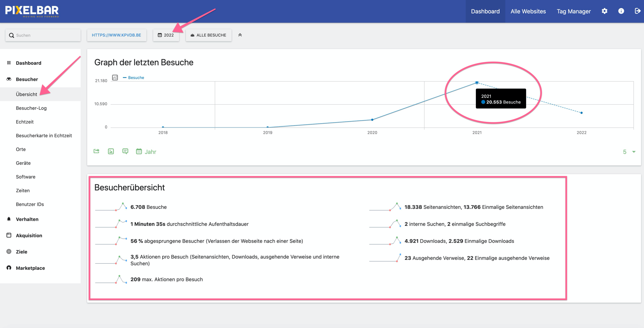Click the HTTPS://WWW.KPVDB.BE website selector
Image resolution: width=644 pixels, height=328 pixels.
tap(116, 35)
